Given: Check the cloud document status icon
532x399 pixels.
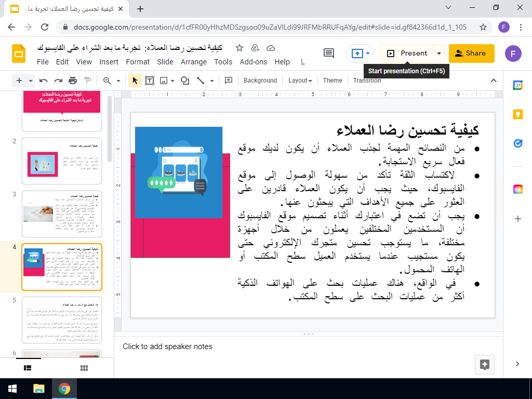Looking at the screenshot, I should pos(270,48).
